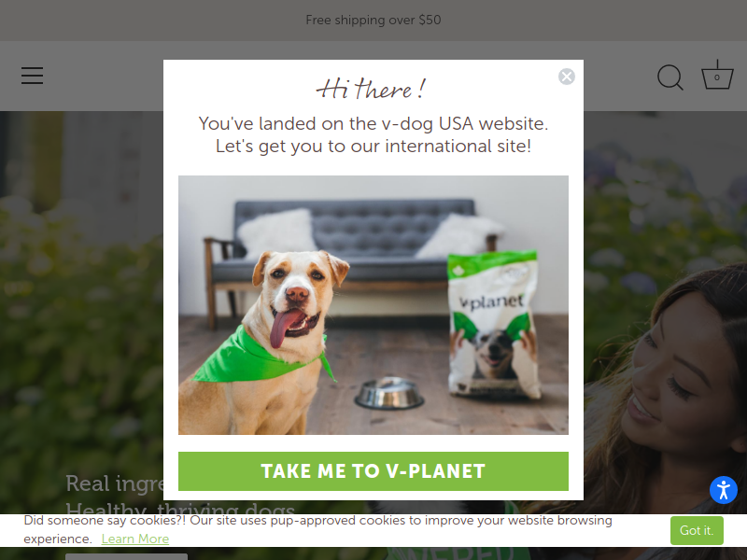Open the hamburger navigation menu
The width and height of the screenshot is (747, 560).
[x=32, y=76]
